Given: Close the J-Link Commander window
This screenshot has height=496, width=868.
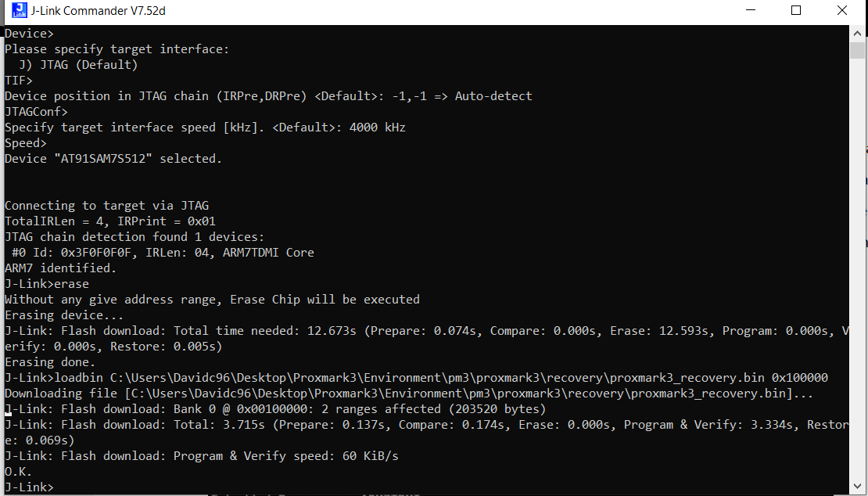Looking at the screenshot, I should tap(842, 10).
